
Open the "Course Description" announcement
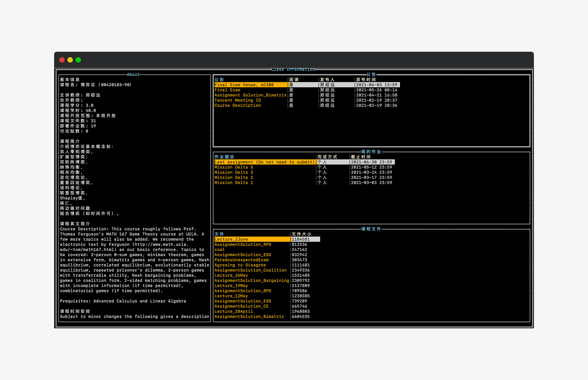click(238, 105)
